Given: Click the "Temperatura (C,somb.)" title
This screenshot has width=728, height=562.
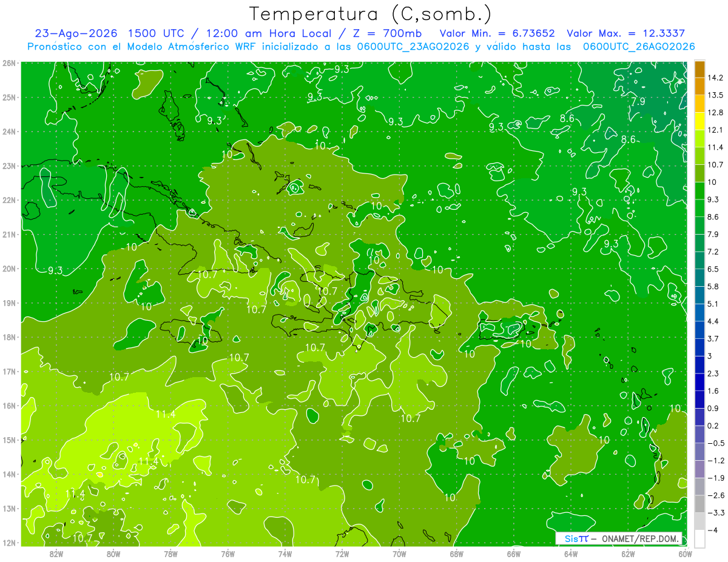Looking at the screenshot, I should point(371,13).
